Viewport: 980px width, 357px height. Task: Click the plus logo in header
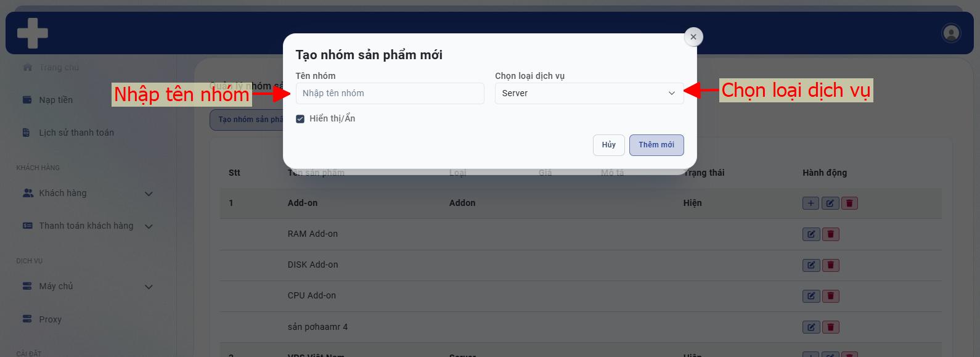pyautogui.click(x=33, y=33)
